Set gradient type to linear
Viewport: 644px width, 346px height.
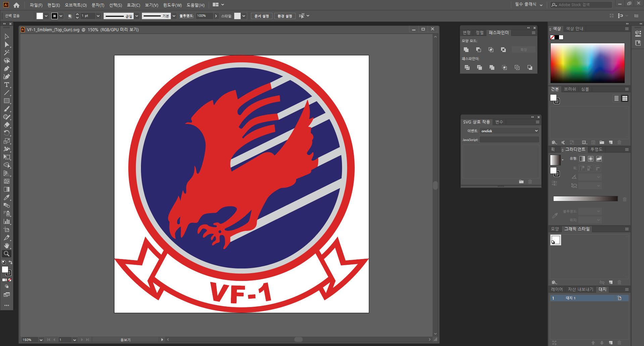click(582, 159)
